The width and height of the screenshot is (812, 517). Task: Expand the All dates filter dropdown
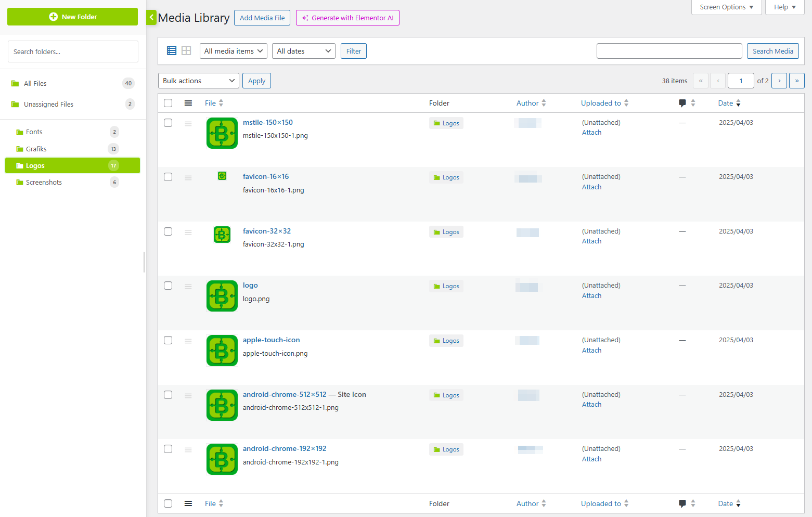click(303, 51)
